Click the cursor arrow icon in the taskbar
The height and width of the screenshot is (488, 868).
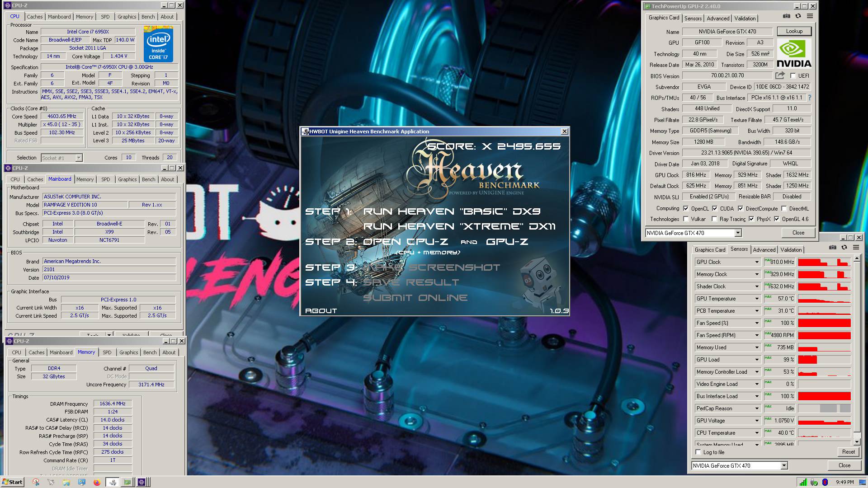pos(51,482)
